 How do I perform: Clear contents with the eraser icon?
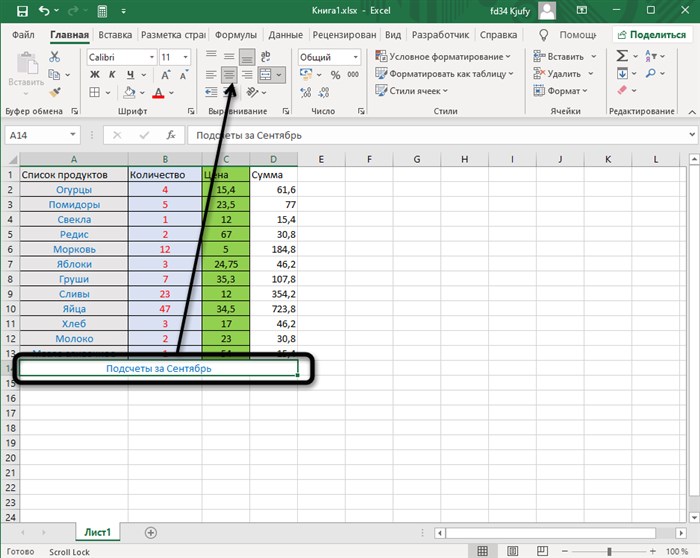(x=622, y=91)
